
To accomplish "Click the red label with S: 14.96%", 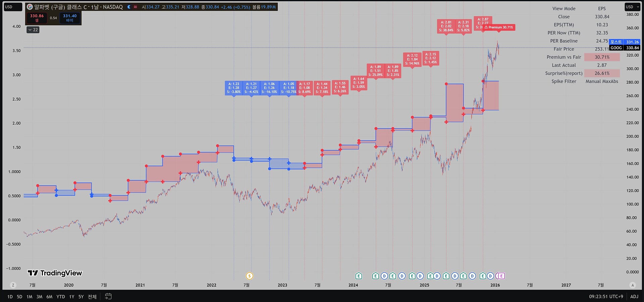I will coord(412,59).
